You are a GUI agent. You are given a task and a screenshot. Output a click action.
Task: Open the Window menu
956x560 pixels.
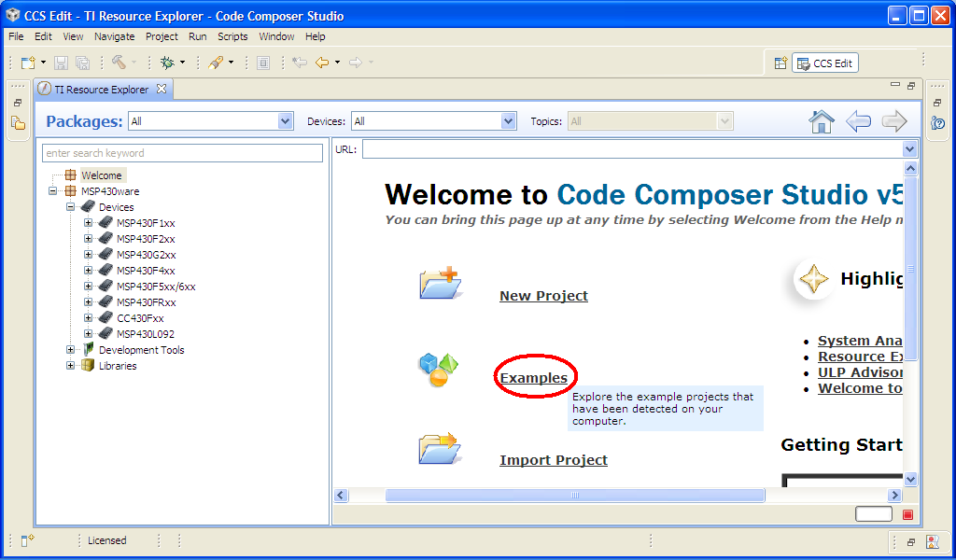[276, 36]
